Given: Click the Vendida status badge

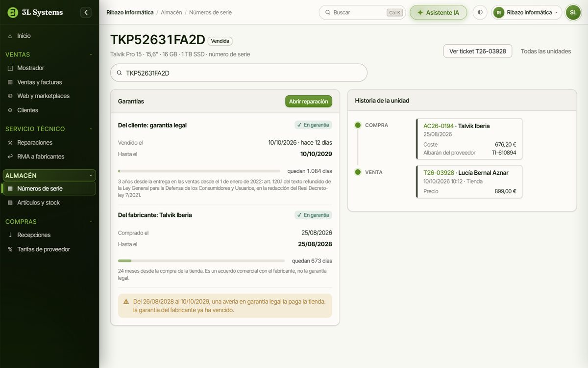Looking at the screenshot, I should (x=220, y=41).
